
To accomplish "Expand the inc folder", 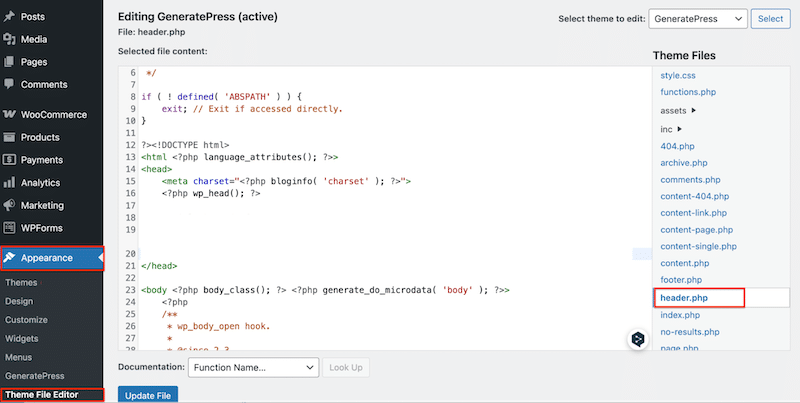I will tap(671, 130).
